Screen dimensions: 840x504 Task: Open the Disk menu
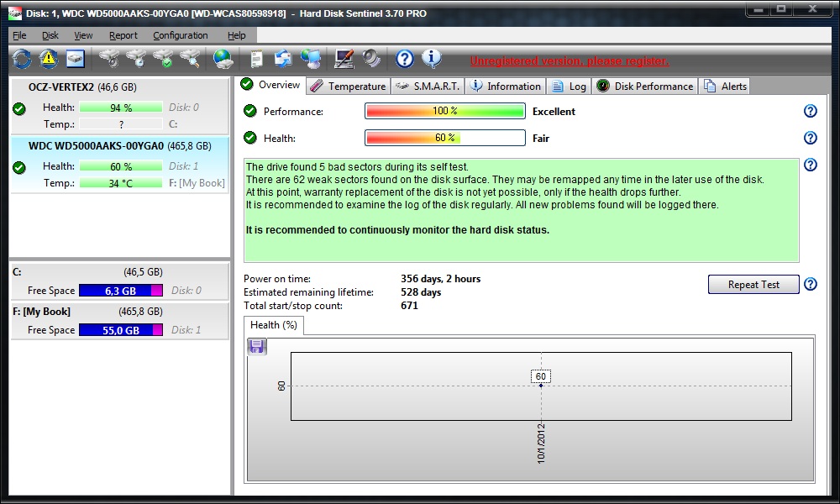[x=50, y=35]
